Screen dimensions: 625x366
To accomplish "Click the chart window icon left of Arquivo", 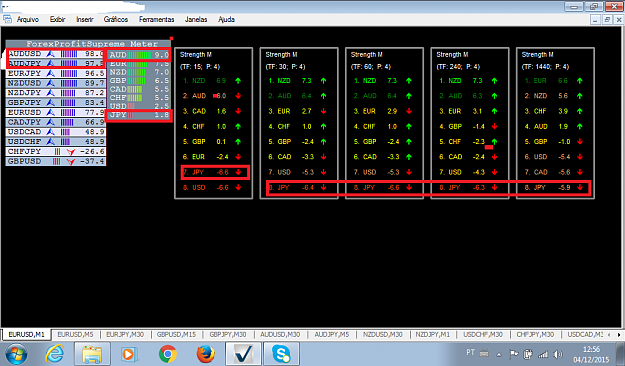I will click(x=8, y=19).
